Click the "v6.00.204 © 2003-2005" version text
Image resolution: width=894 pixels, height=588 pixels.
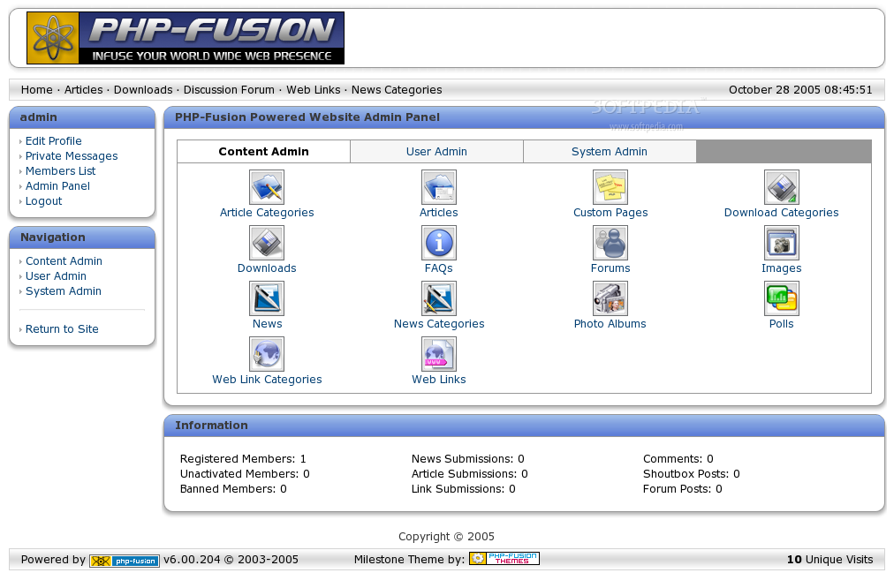[x=231, y=560]
